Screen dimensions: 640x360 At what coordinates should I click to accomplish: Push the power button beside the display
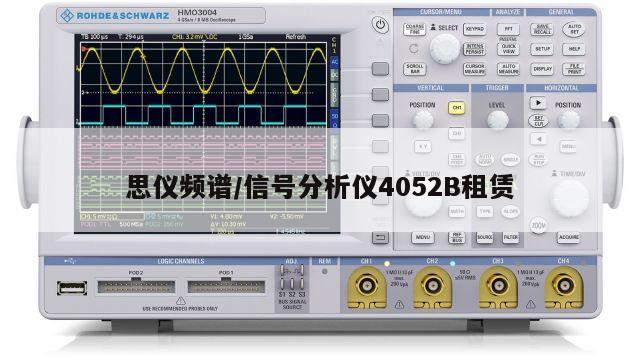(x=380, y=25)
